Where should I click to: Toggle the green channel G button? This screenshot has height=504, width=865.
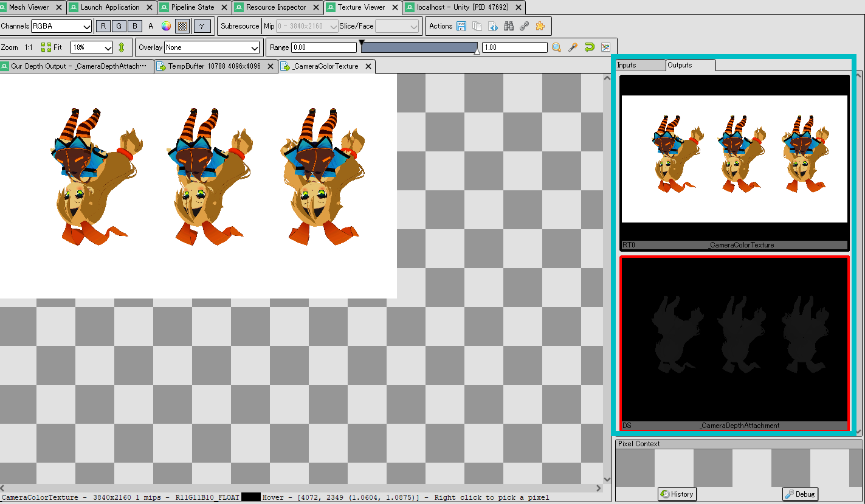click(119, 26)
